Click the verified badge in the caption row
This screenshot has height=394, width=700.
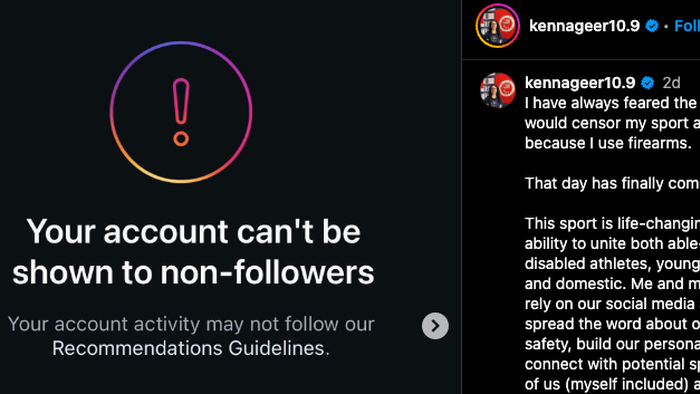coord(647,83)
